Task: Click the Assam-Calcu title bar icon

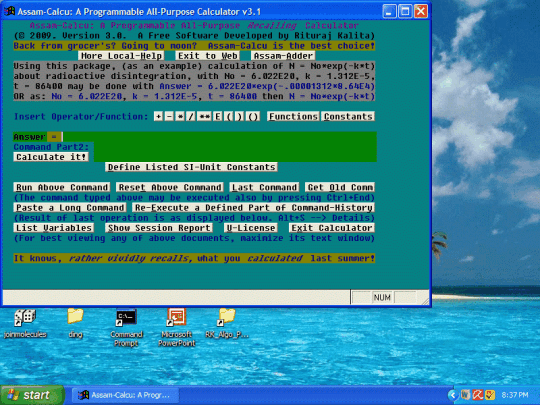Action: tap(9, 11)
